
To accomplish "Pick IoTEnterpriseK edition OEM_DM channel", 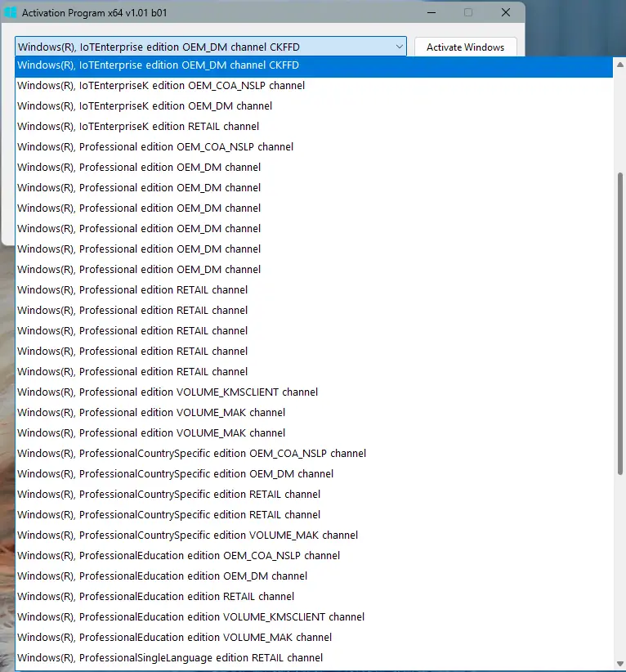I will (314, 105).
